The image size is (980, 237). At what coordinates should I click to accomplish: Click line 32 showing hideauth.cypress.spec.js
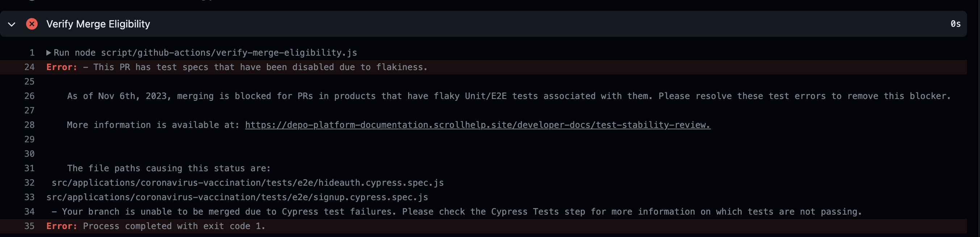pyautogui.click(x=247, y=183)
